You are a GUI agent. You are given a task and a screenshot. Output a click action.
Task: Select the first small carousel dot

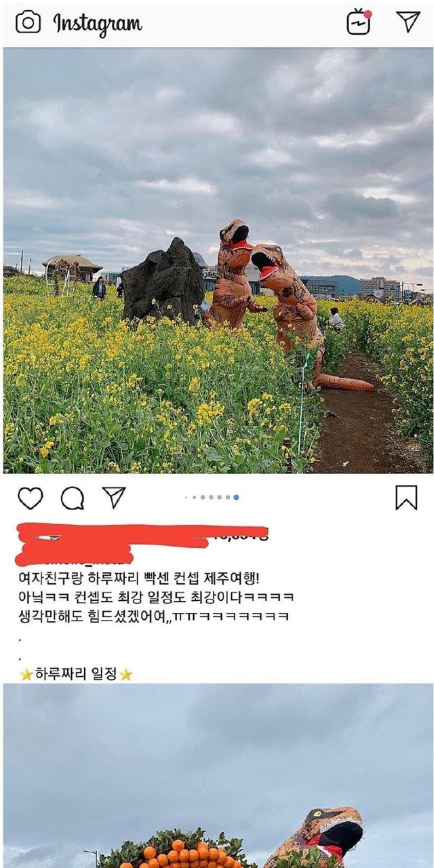pyautogui.click(x=186, y=497)
